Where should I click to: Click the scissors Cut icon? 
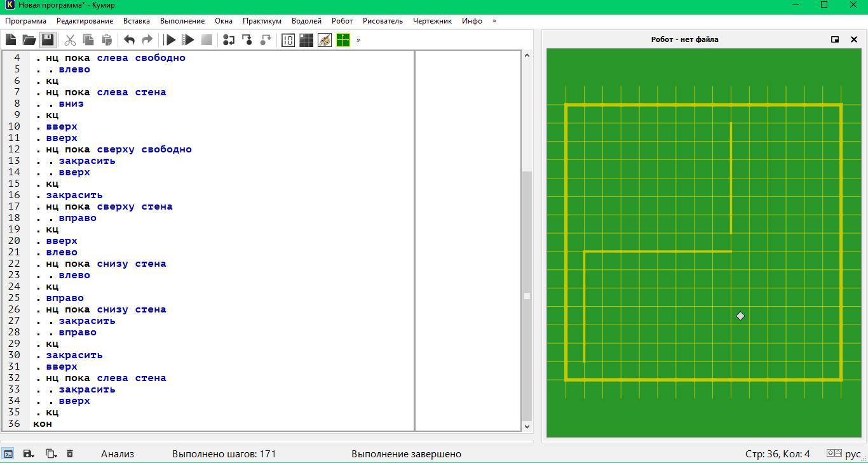pyautogui.click(x=70, y=40)
